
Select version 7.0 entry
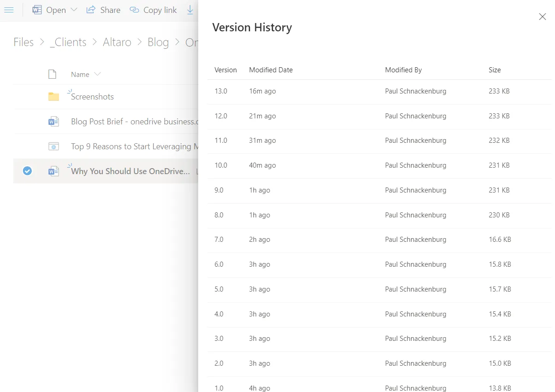[x=379, y=240]
